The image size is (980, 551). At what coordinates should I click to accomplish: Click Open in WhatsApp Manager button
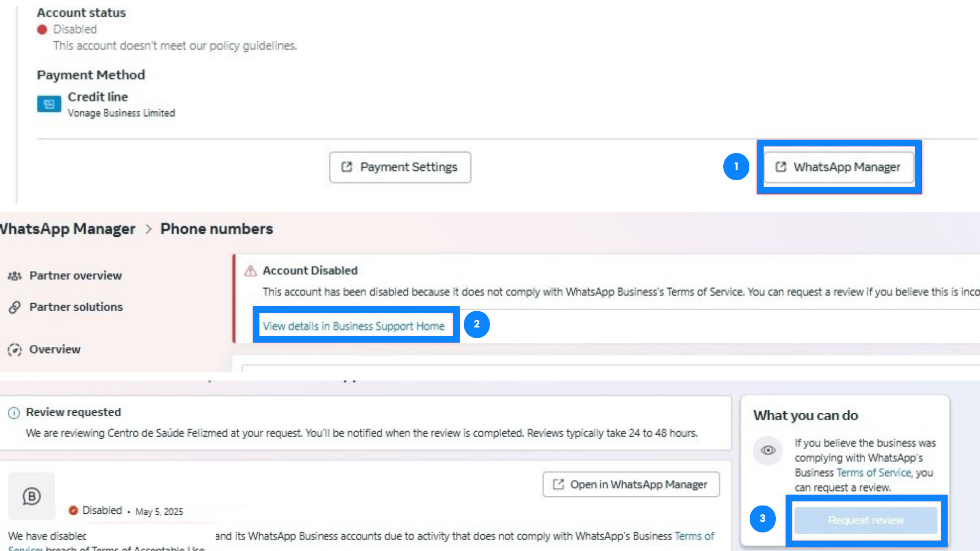coord(631,485)
